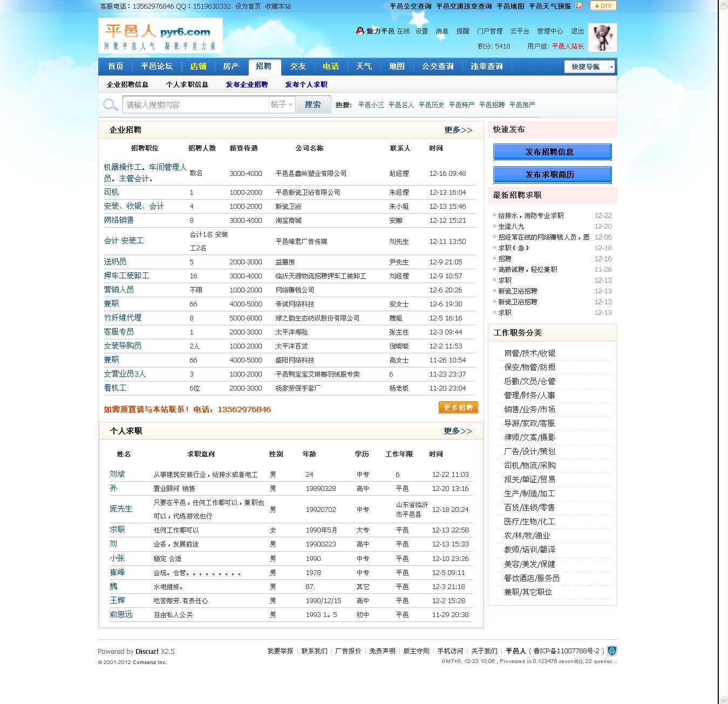The image size is (728, 704).
Task: Click the 我要举报 footer link
Action: (280, 651)
